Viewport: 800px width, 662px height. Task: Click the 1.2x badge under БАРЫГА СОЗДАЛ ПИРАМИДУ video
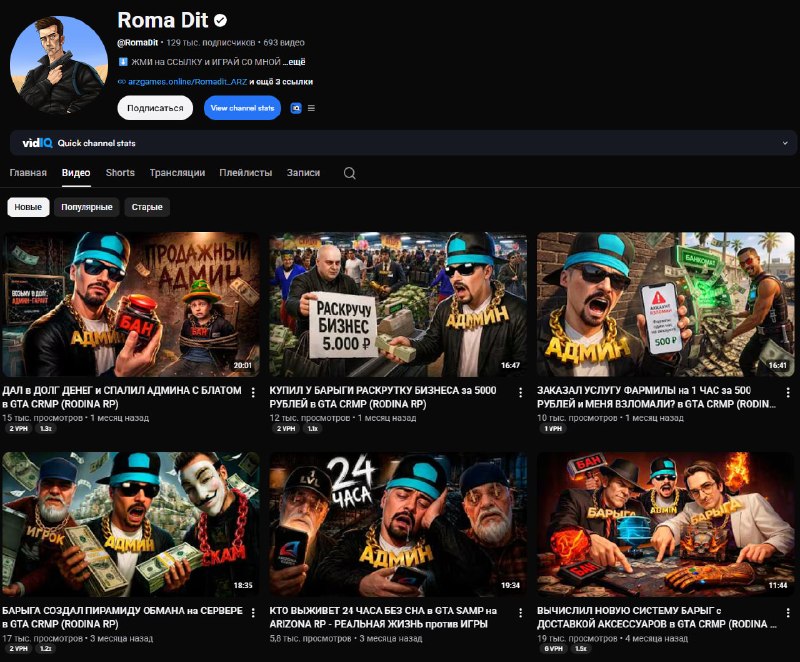(x=46, y=649)
